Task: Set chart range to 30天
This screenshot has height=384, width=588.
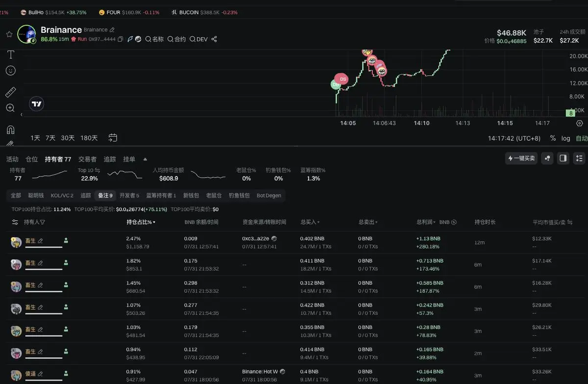Action: [x=68, y=138]
